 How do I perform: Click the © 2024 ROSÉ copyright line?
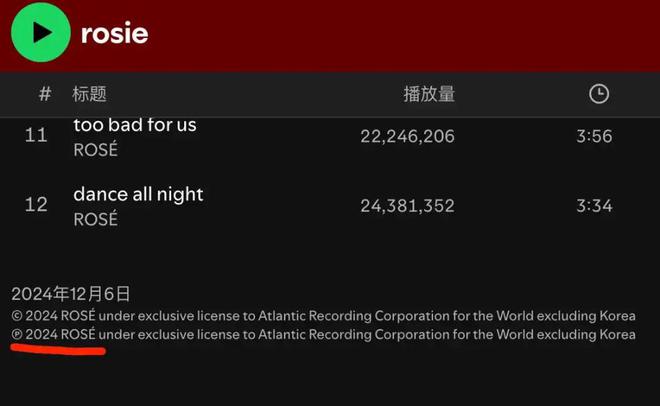pos(323,316)
